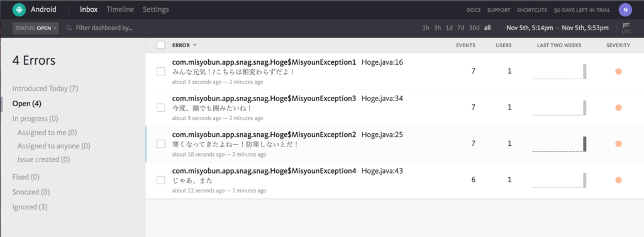Set time range to 30d

tap(474, 28)
